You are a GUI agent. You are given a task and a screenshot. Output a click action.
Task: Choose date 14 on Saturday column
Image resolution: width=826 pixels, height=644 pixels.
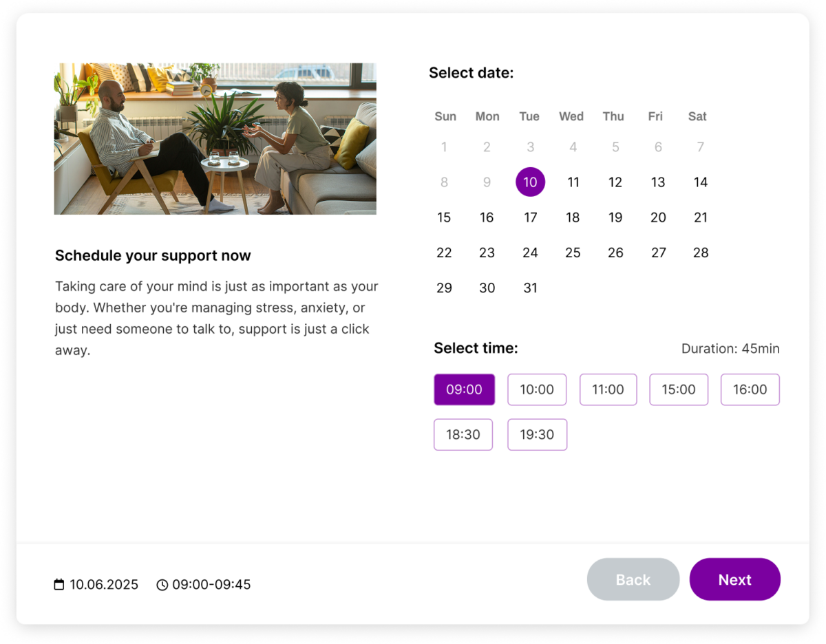(x=700, y=182)
